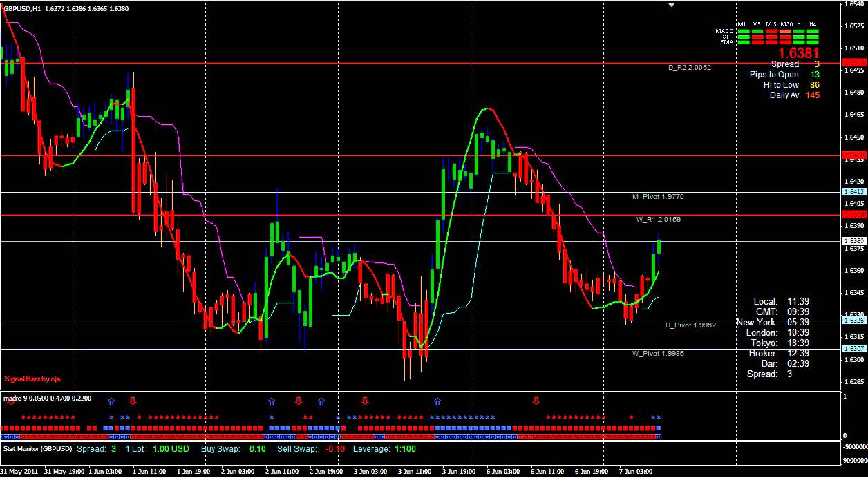Viewport: 868px width, 478px height.
Task: Click the W_Pivot 1.9986 line label
Action: (657, 353)
